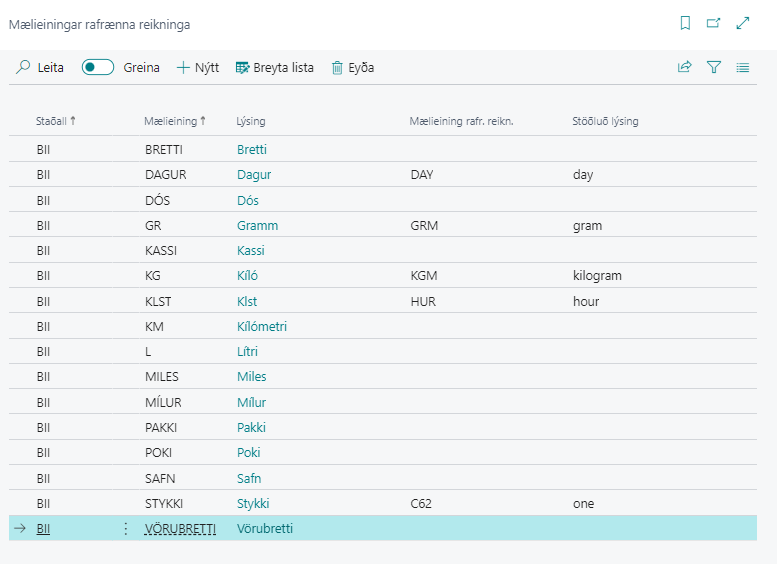This screenshot has width=777, height=564.
Task: Open page in new window icon
Action: point(713,23)
